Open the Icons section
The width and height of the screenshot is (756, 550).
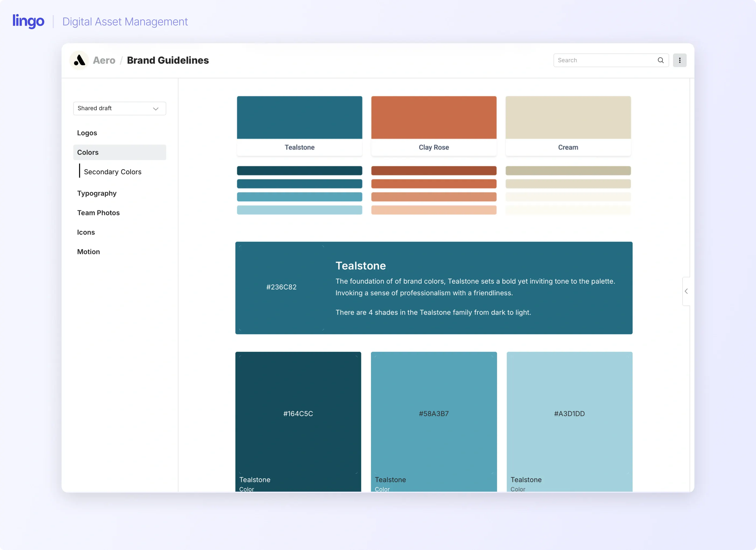(x=86, y=232)
